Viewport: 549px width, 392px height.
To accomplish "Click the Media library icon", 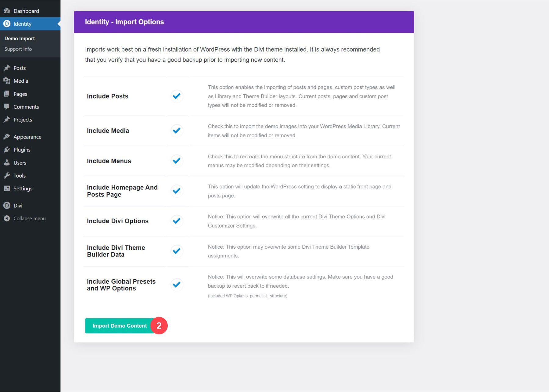I will pyautogui.click(x=7, y=81).
